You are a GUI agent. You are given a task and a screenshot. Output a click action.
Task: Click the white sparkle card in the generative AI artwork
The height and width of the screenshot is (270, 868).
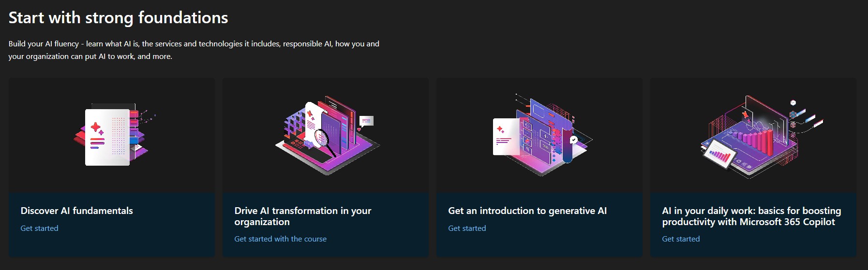click(506, 137)
